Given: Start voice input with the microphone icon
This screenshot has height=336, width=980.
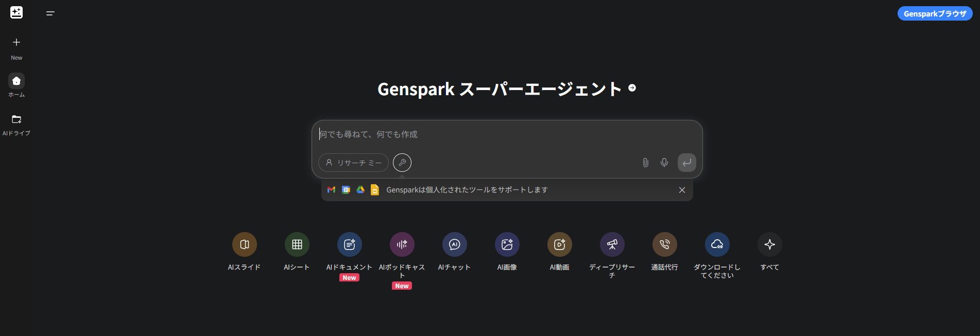Looking at the screenshot, I should pyautogui.click(x=664, y=163).
